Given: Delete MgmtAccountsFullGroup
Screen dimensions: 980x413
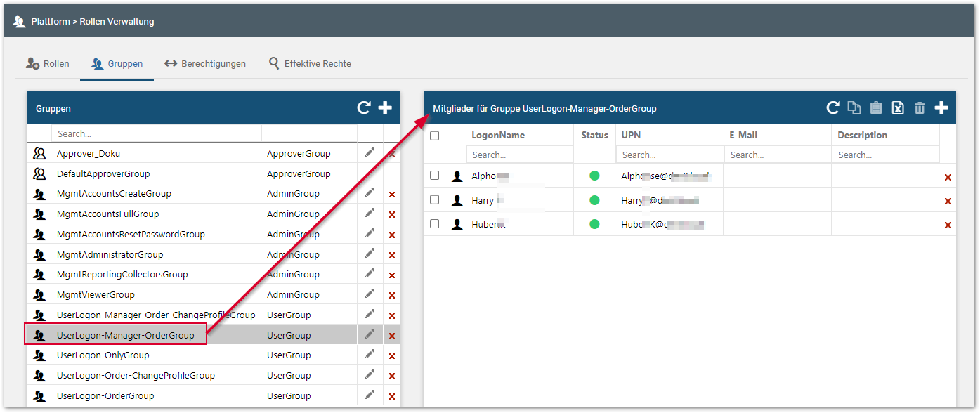Looking at the screenshot, I should (392, 215).
